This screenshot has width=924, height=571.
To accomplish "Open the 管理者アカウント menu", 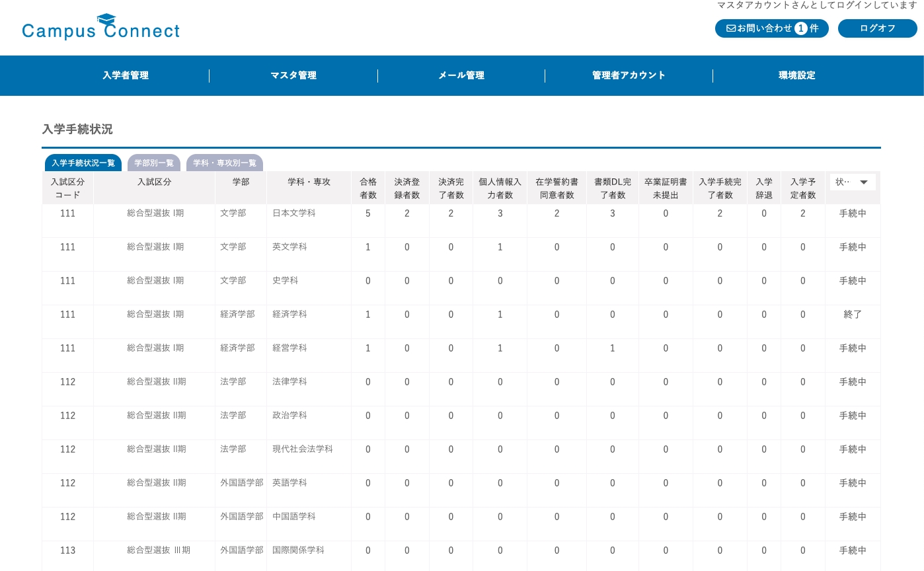I will coord(629,75).
